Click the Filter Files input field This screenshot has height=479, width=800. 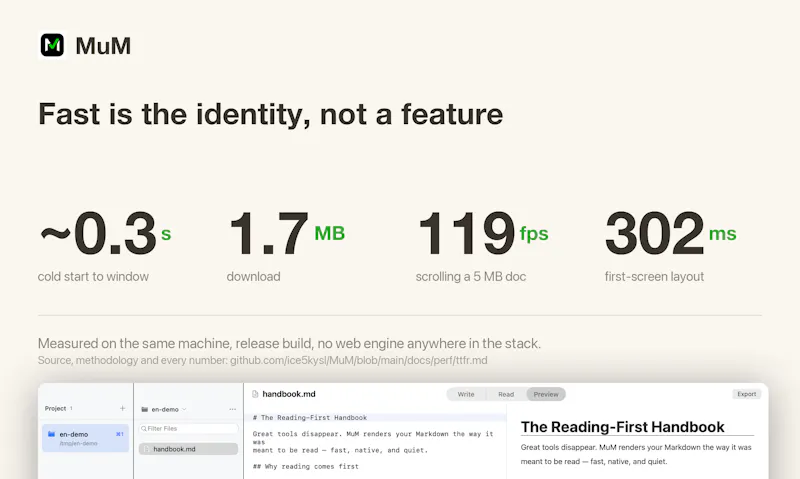point(188,428)
